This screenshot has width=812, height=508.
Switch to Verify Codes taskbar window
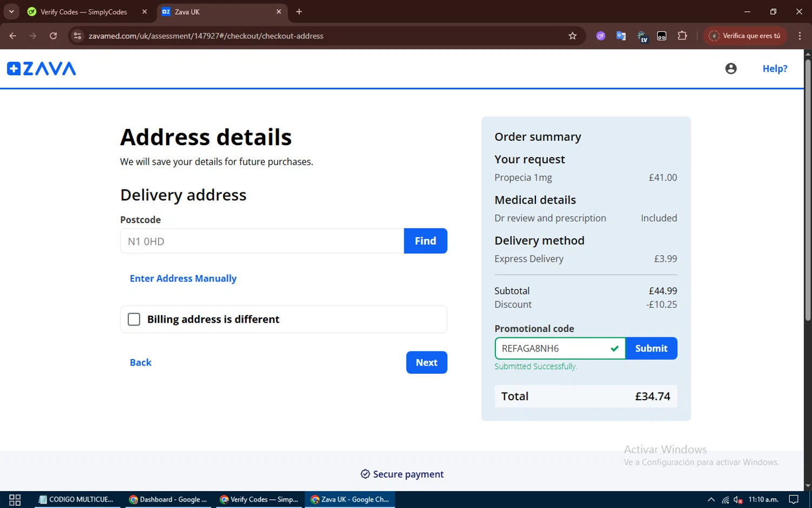[259, 499]
